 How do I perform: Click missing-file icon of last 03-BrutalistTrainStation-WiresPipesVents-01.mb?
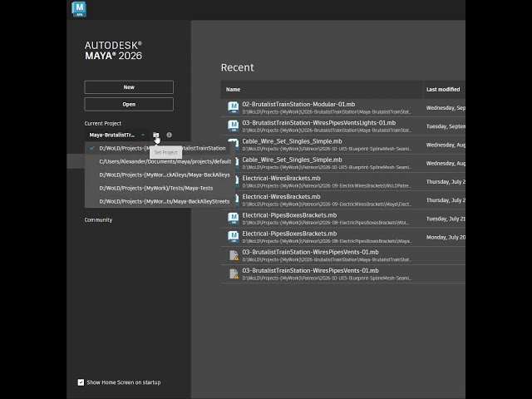click(234, 273)
